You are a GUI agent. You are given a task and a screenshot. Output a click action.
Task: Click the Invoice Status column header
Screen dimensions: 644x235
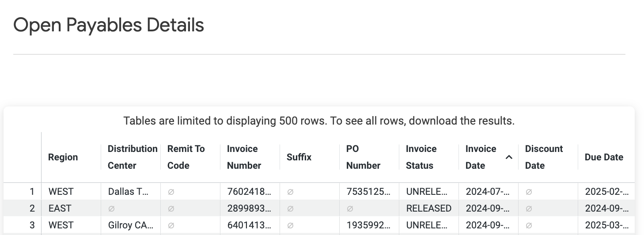click(x=421, y=157)
